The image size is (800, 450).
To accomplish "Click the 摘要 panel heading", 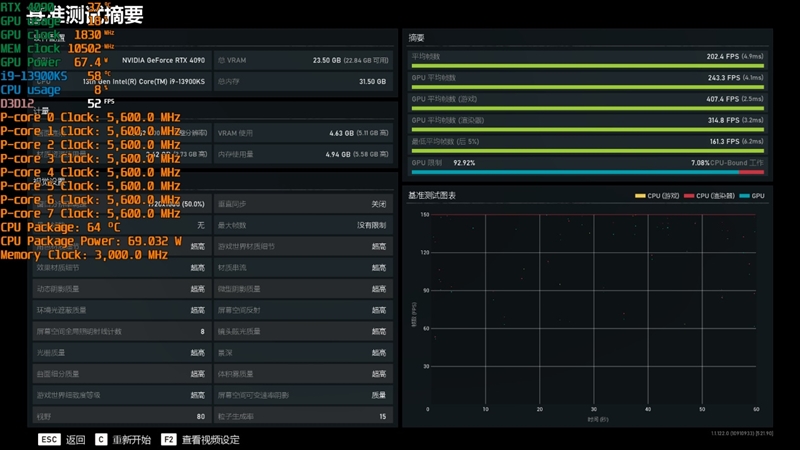I will coord(416,38).
